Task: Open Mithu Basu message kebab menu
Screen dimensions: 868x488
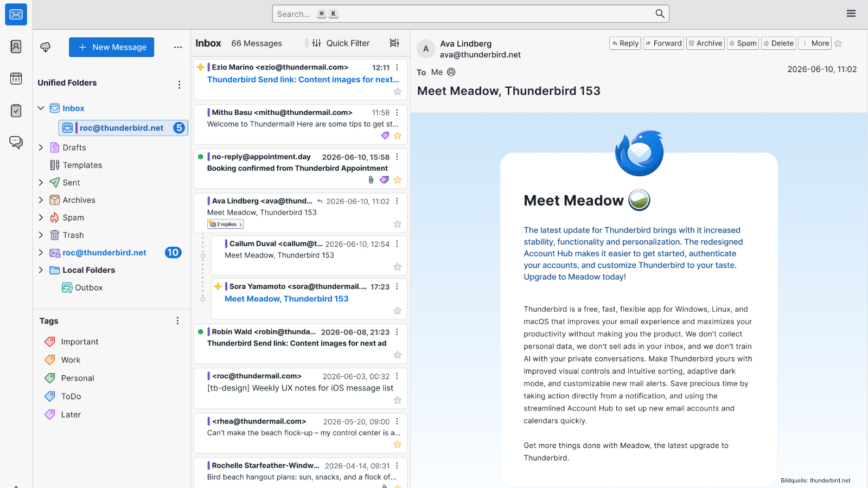Action: [x=397, y=112]
